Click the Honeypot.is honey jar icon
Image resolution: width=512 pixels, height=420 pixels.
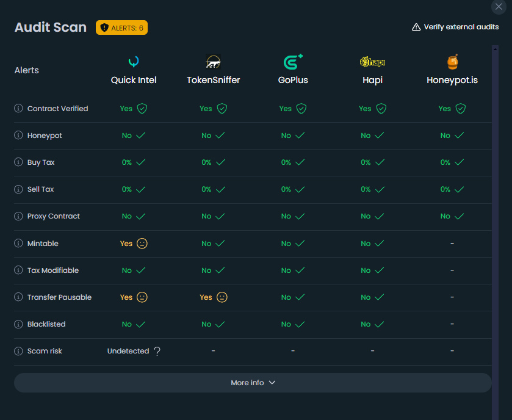[452, 62]
